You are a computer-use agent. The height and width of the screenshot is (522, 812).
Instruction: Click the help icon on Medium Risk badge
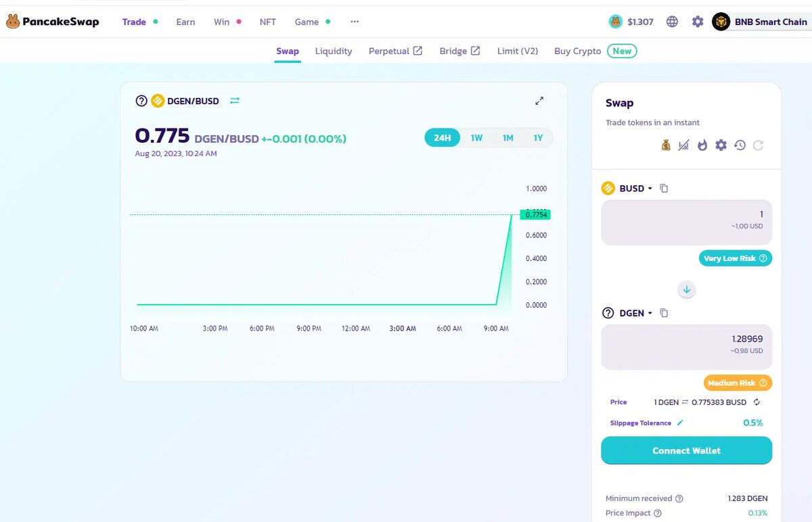[x=763, y=383]
